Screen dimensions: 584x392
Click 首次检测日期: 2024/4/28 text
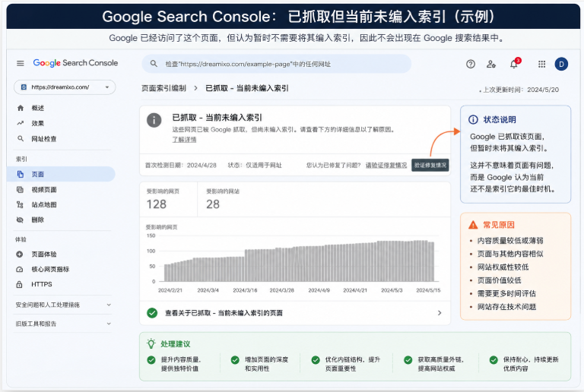pos(181,165)
